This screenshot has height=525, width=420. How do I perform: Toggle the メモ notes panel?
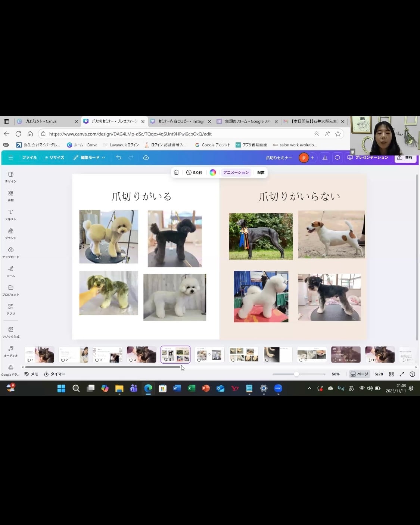pos(31,374)
